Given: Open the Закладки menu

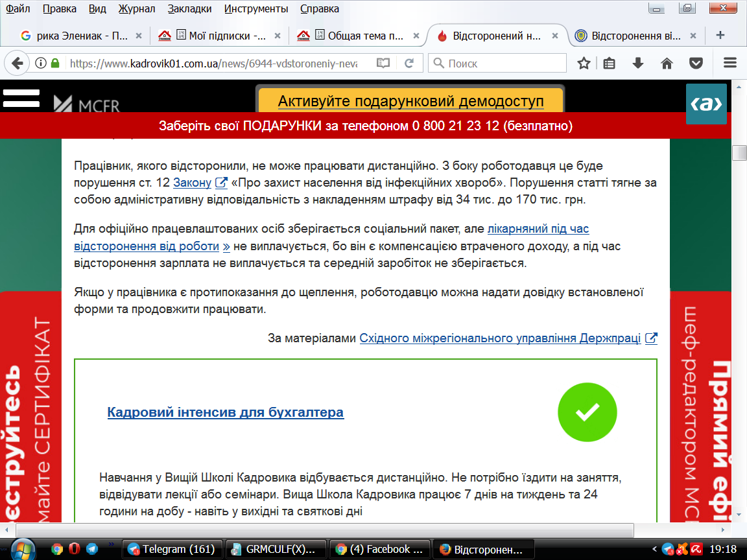Looking at the screenshot, I should click(189, 8).
